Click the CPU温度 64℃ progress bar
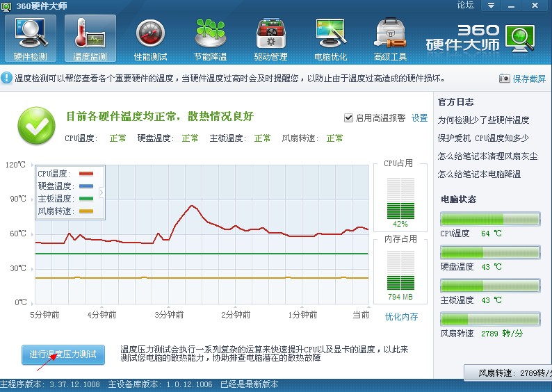This screenshot has height=392, width=552. tap(490, 219)
